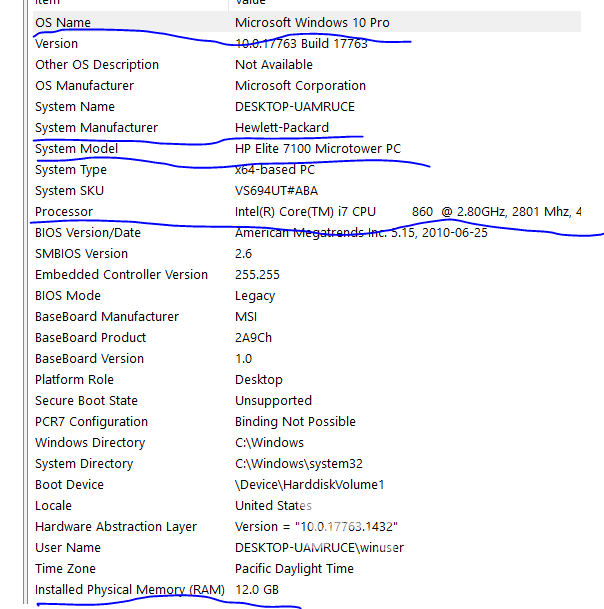This screenshot has width=604, height=609.
Task: Click the Embedded Controller Version row
Action: pos(121,274)
